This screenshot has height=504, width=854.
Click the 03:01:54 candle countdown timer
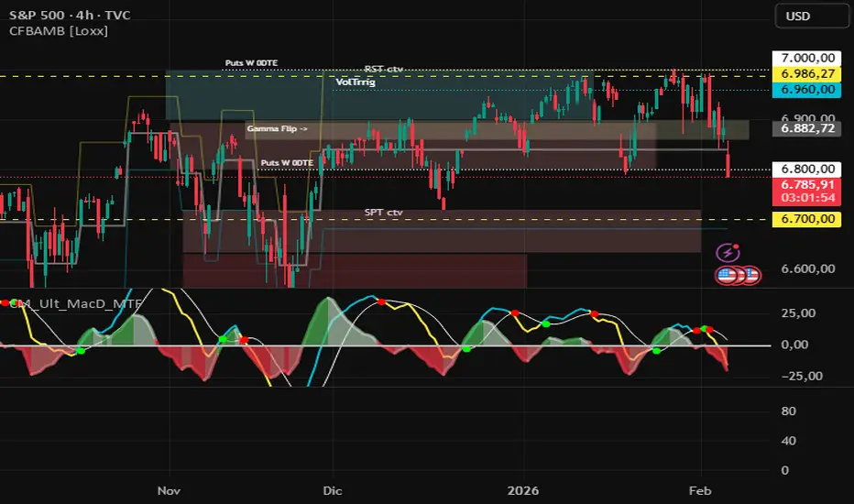click(807, 198)
